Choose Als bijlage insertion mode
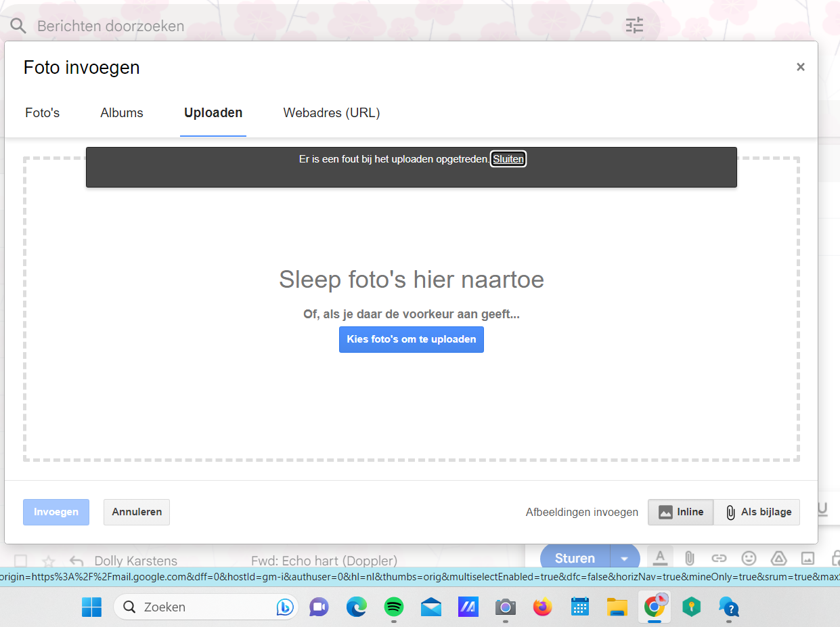Image resolution: width=840 pixels, height=627 pixels. tap(757, 512)
